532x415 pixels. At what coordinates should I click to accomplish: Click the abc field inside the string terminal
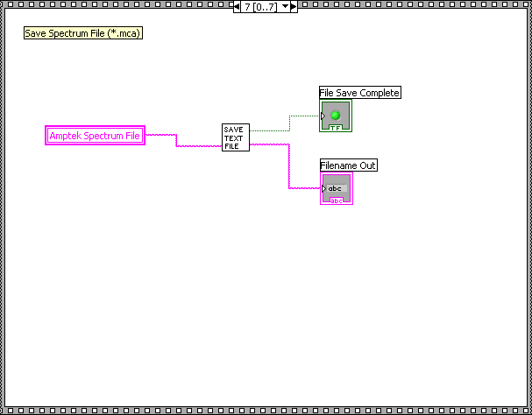click(x=337, y=187)
